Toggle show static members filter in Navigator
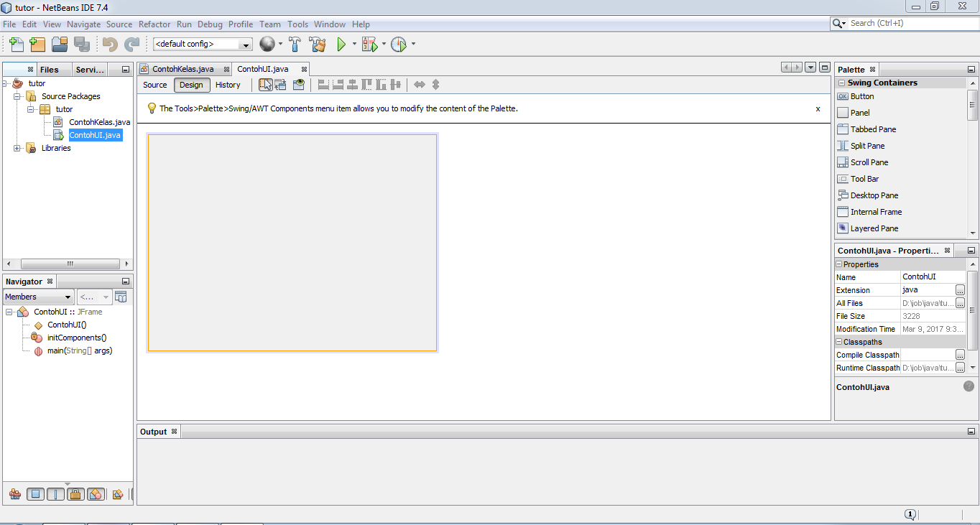 pyautogui.click(x=55, y=494)
